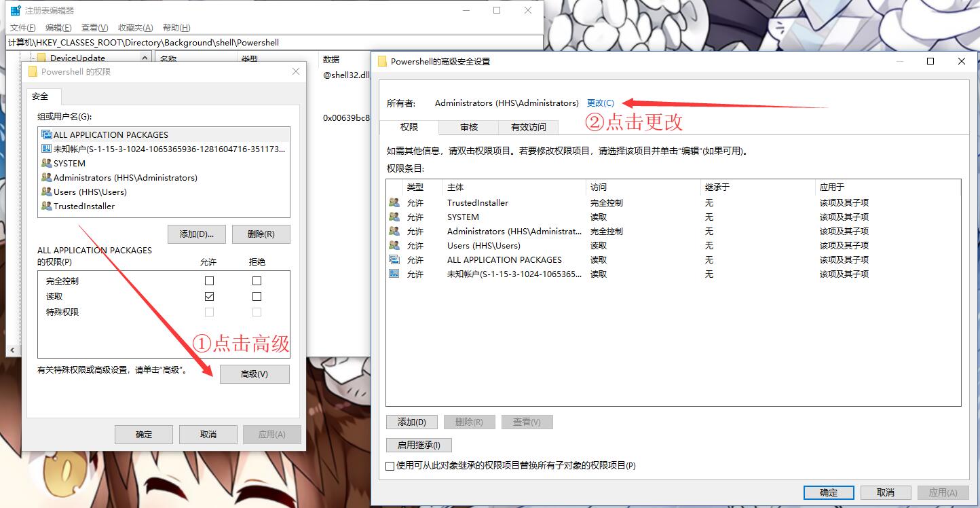The height and width of the screenshot is (508, 980).
Task: Click the TrustedInstaller user icon in group list
Action: 46,206
